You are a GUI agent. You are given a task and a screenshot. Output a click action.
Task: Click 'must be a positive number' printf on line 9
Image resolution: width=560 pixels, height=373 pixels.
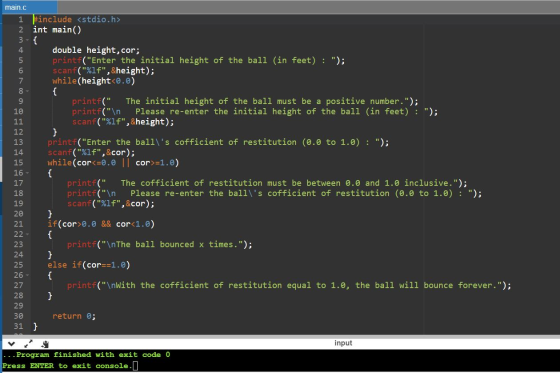coord(245,101)
